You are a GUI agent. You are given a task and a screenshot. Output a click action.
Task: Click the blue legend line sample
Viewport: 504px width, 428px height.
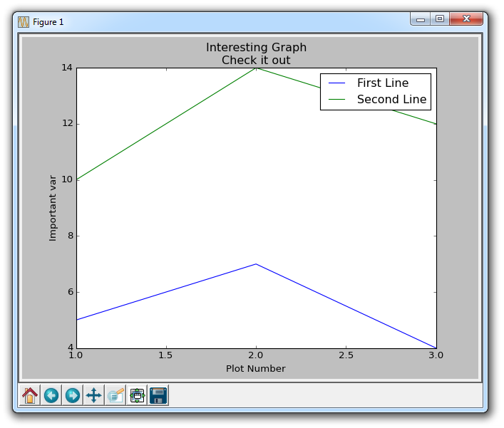pyautogui.click(x=336, y=83)
